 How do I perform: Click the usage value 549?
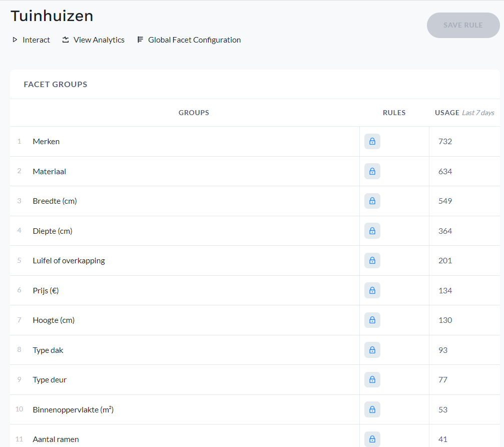click(x=445, y=201)
